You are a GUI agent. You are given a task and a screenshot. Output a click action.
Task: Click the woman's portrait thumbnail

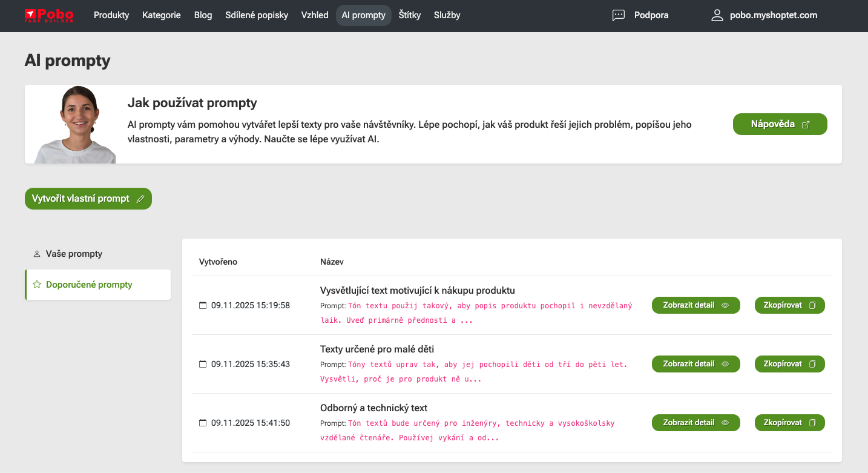point(75,125)
